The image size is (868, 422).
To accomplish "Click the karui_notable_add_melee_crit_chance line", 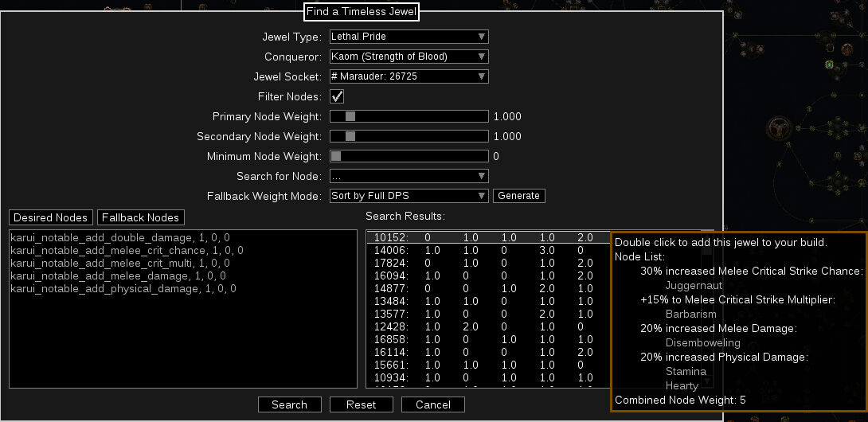I will pyautogui.click(x=127, y=250).
